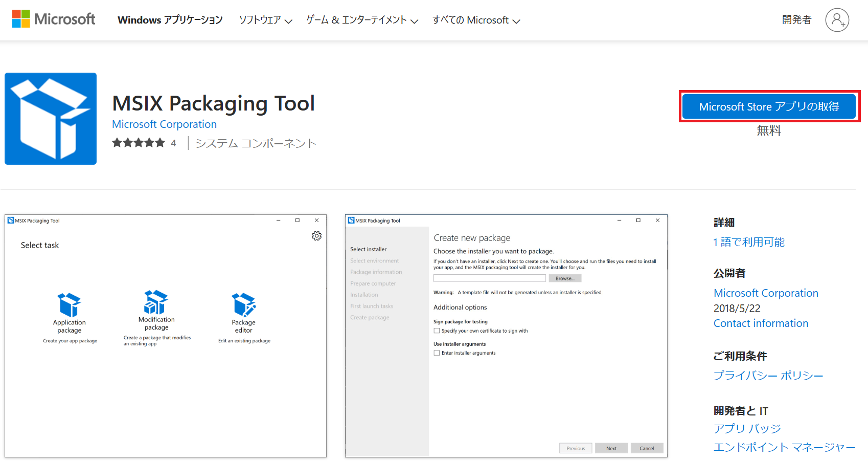Click the MSIX Packaging Tool title heading
This screenshot has width=868, height=461.
click(214, 103)
